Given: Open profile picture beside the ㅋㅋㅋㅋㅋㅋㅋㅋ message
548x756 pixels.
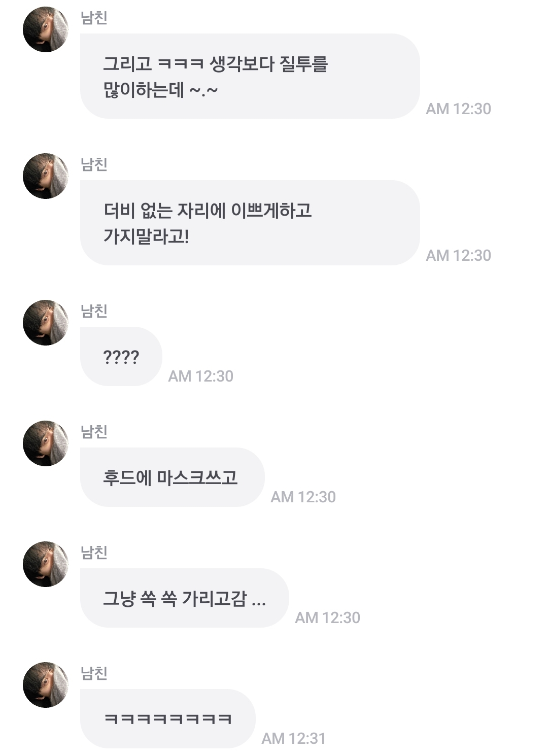Looking at the screenshot, I should coord(46,685).
